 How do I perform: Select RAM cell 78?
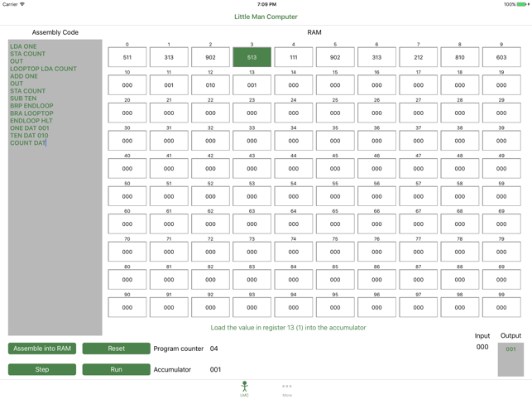click(460, 252)
